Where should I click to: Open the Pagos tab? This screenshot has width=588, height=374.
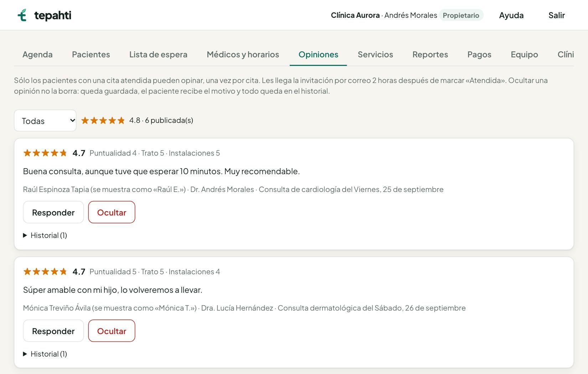[479, 54]
